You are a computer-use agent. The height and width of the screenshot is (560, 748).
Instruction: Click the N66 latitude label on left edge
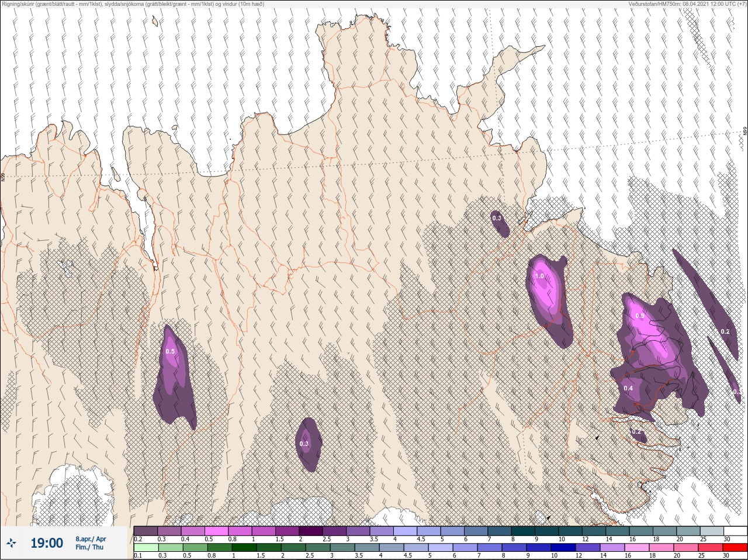[x=3, y=177]
